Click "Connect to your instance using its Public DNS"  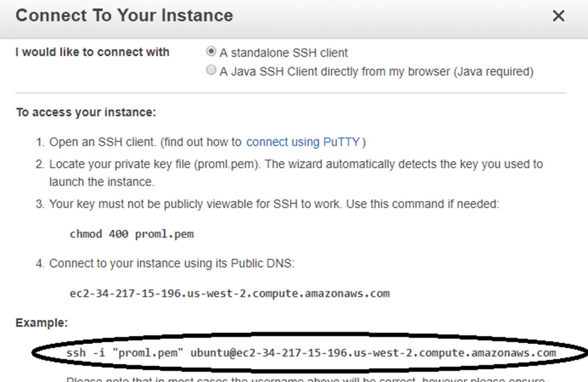(x=171, y=263)
